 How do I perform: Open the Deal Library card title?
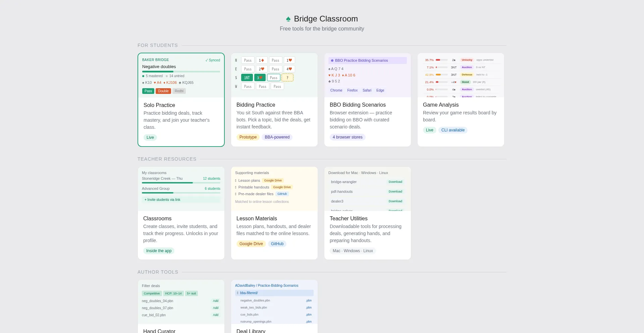tap(251, 331)
